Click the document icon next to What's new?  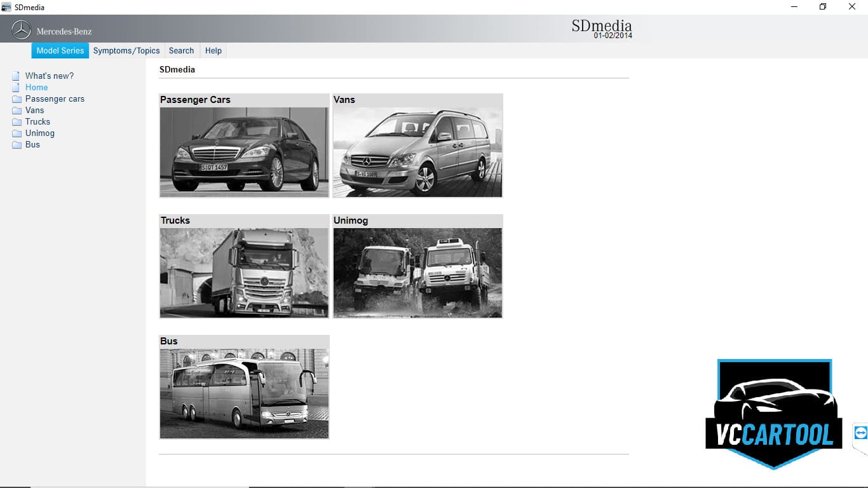(x=16, y=76)
